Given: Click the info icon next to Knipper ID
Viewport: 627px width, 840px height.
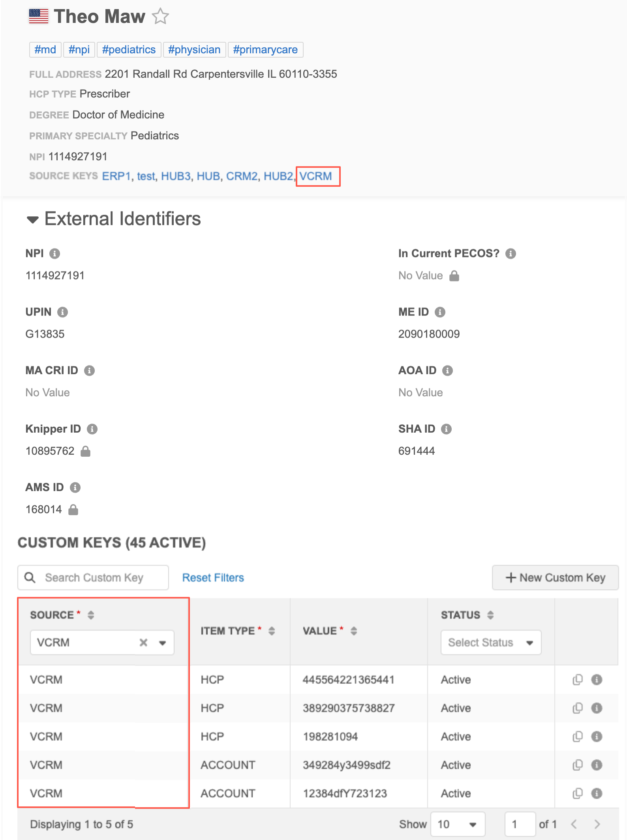Looking at the screenshot, I should [92, 429].
